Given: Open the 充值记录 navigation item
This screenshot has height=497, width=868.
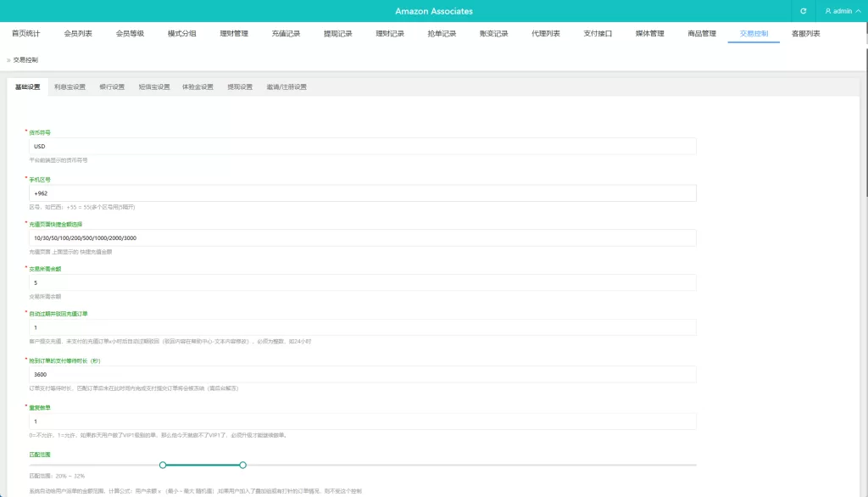Looking at the screenshot, I should pyautogui.click(x=286, y=34).
